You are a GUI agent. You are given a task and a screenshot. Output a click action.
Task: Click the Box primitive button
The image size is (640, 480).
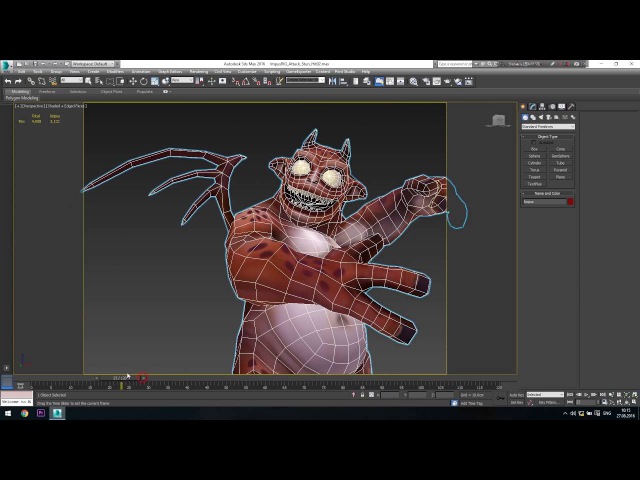point(535,149)
